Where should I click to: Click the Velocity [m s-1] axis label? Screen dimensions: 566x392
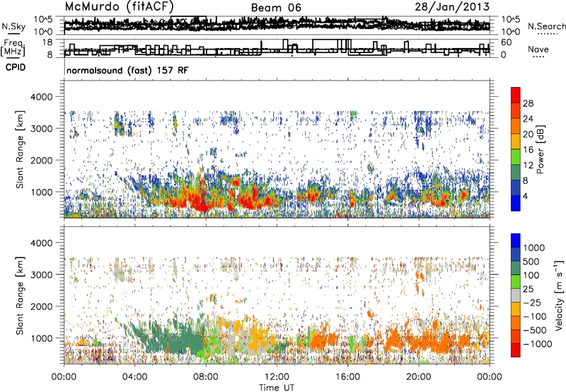(x=559, y=295)
